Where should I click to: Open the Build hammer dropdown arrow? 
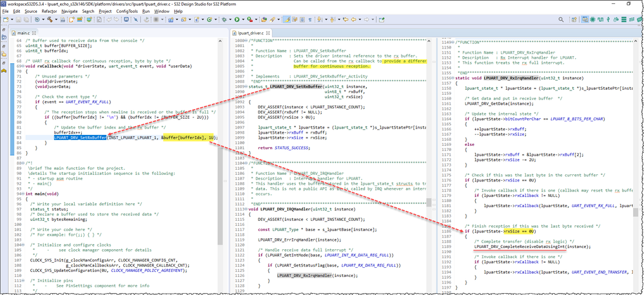[56, 19]
